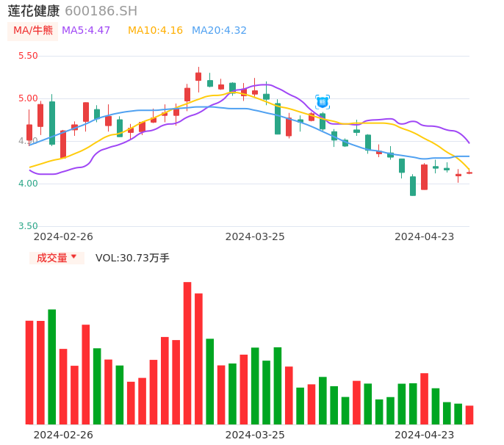Image resolution: width=504 pixels, height=445 pixels.
Task: Select the lowest green candlestick near 3.90
Action: click(413, 186)
